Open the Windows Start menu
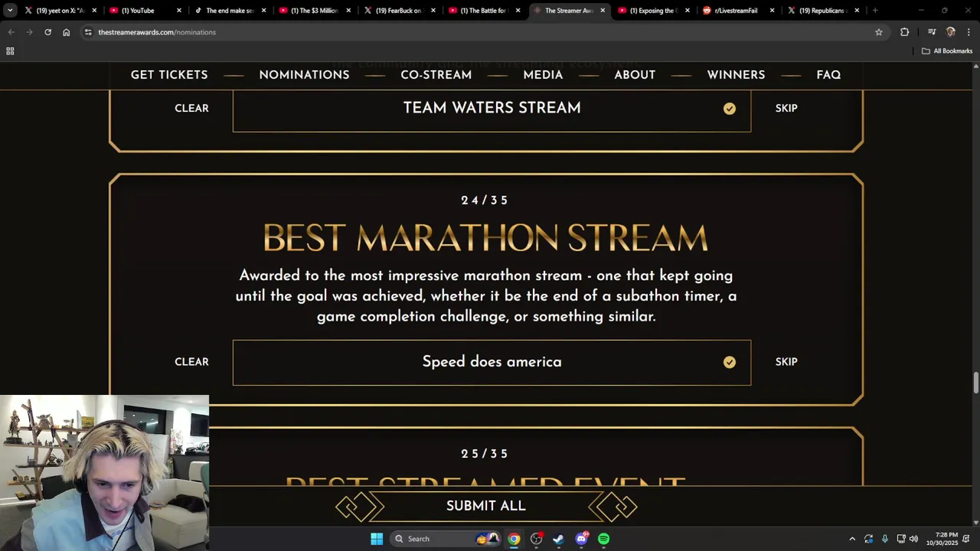 point(377,539)
